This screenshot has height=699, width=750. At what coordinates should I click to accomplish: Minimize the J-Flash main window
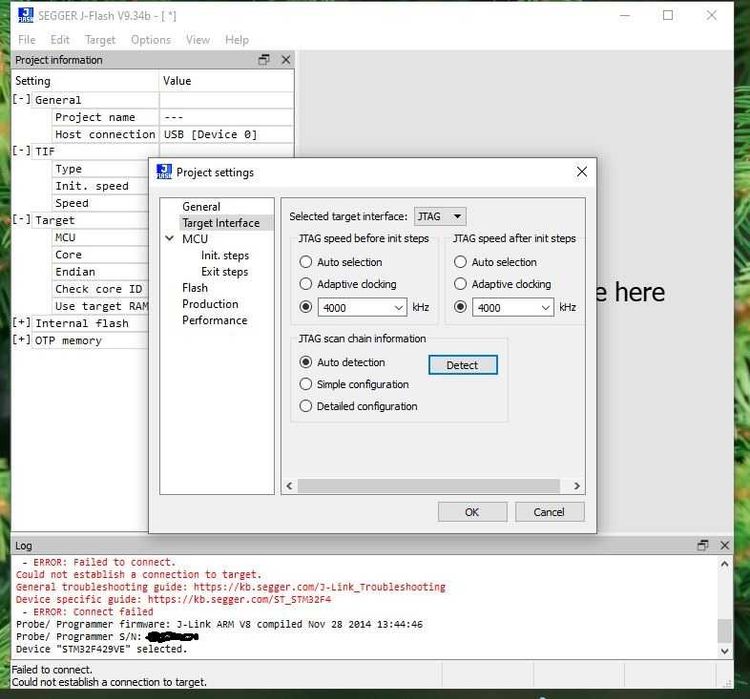click(x=625, y=15)
